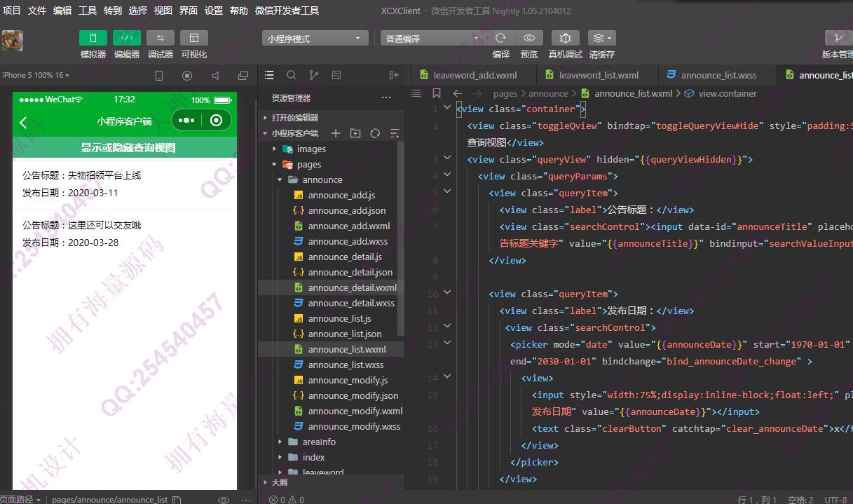The height and width of the screenshot is (504, 853).
Task: Open the mini program capsule menu dots
Action: coord(186,121)
